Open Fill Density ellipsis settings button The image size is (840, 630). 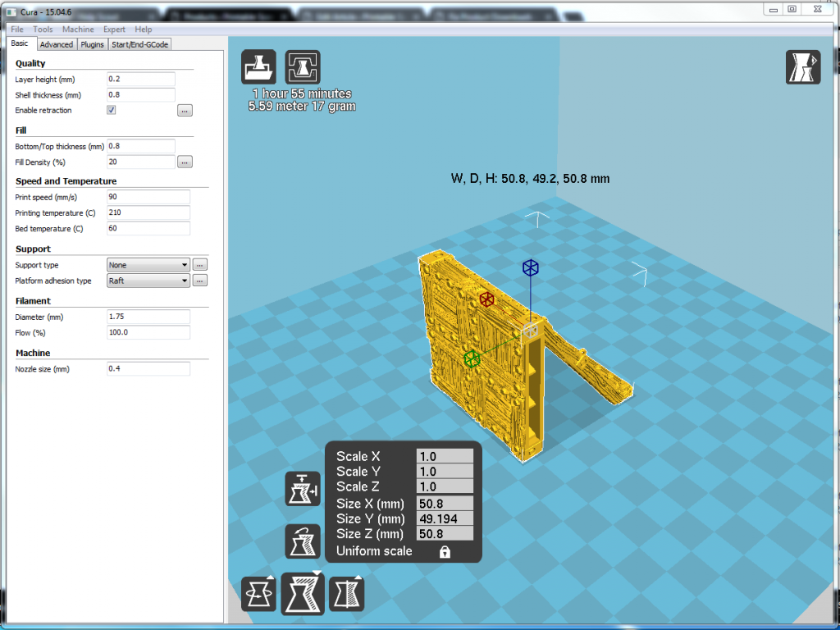pyautogui.click(x=185, y=162)
